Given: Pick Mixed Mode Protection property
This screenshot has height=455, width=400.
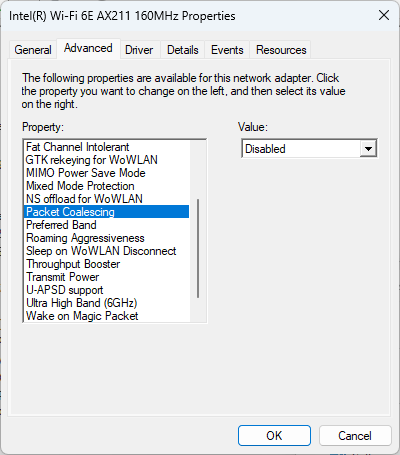Looking at the screenshot, I should [107, 186].
